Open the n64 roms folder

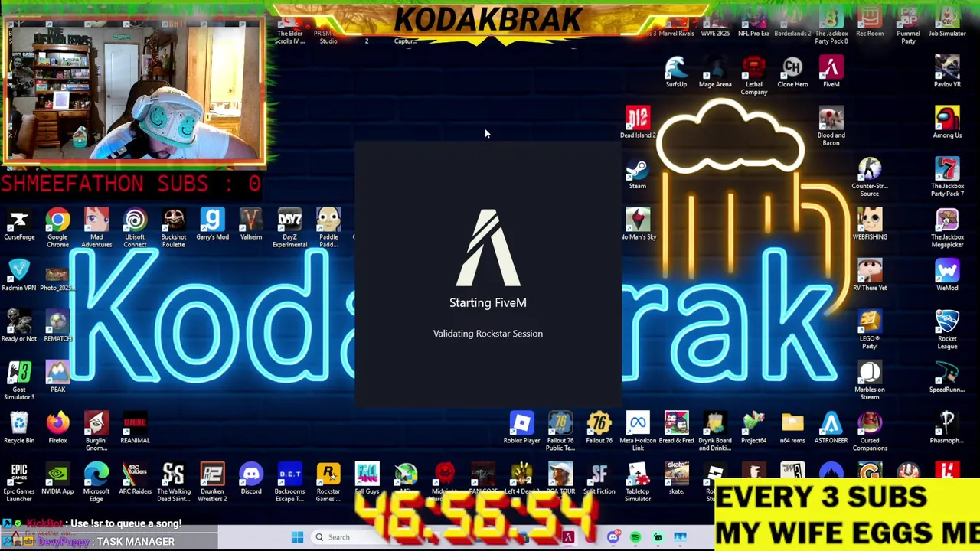792,428
